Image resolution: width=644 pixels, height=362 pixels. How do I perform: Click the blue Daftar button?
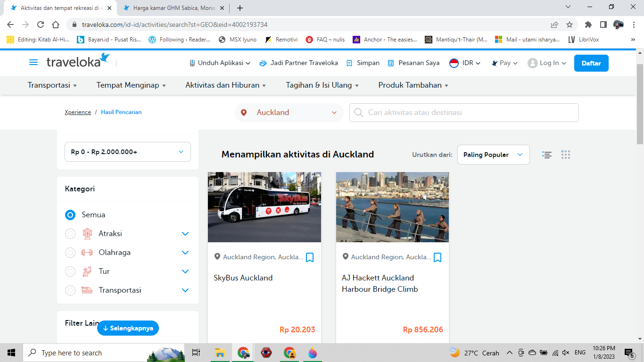591,63
